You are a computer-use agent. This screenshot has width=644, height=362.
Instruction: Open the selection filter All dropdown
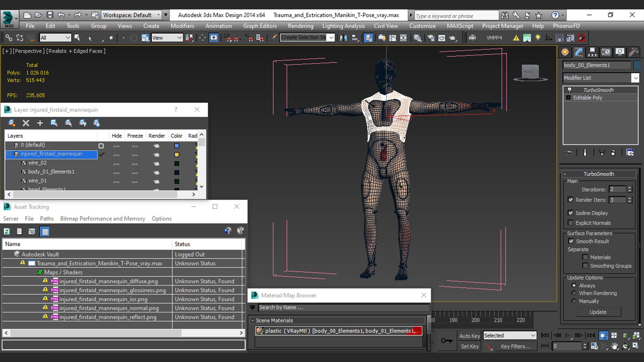pos(55,38)
